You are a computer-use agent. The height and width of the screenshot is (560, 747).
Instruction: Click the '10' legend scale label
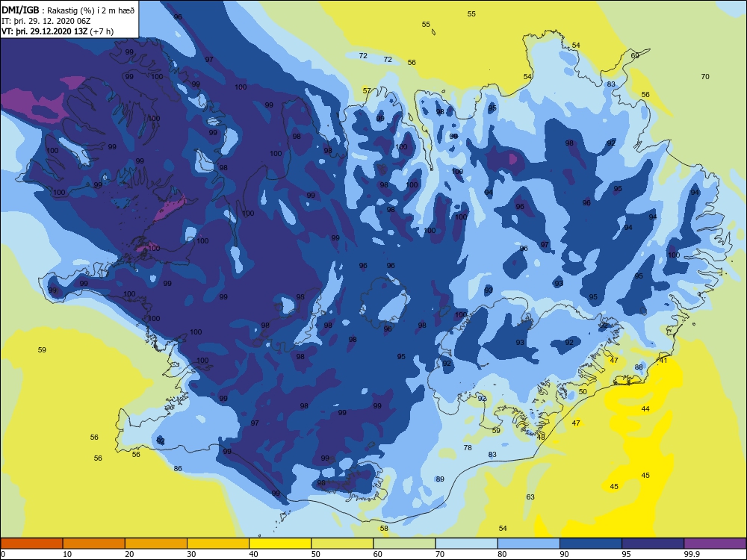pyautogui.click(x=67, y=554)
